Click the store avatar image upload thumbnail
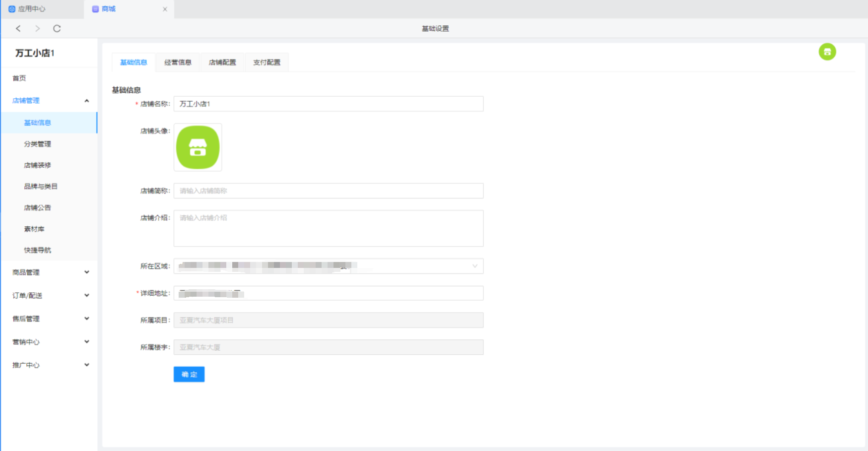The height and width of the screenshot is (451, 868). tap(198, 147)
